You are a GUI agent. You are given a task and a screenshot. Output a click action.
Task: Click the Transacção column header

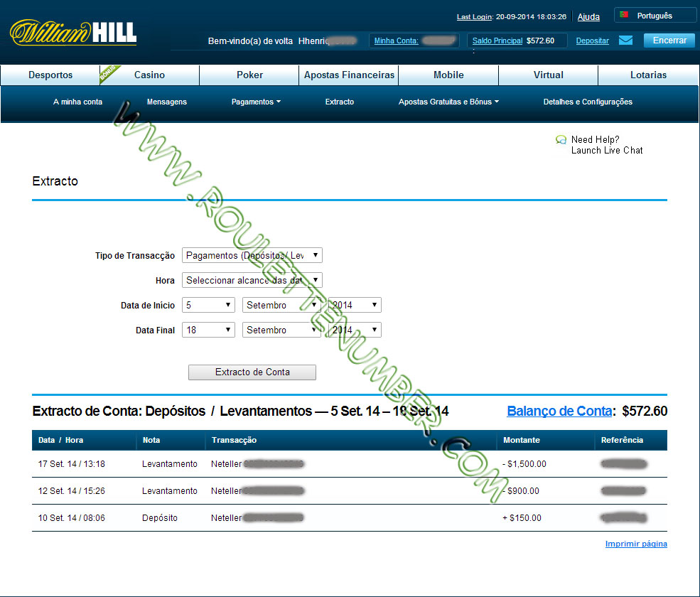pos(234,440)
